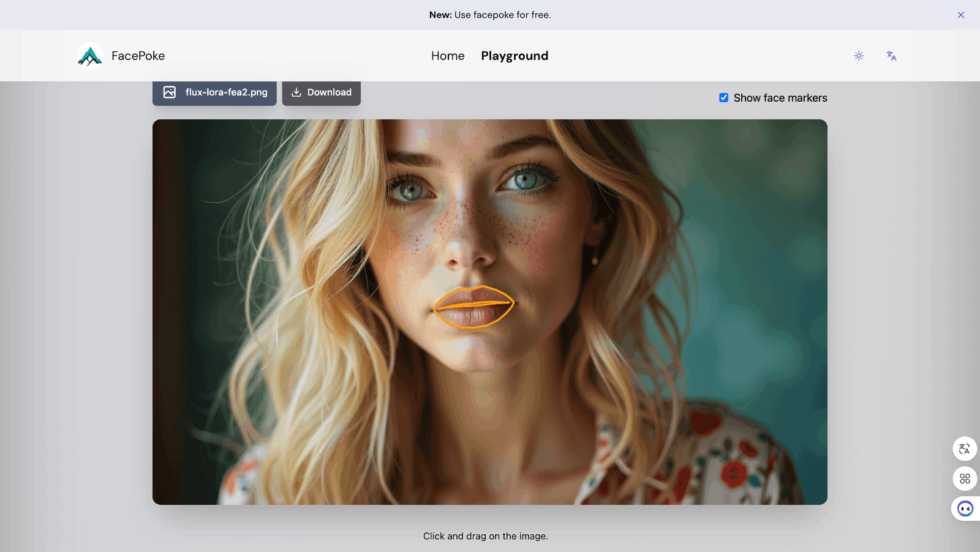Click the orange lip marker outline
This screenshot has height=552, width=980.
point(473,307)
